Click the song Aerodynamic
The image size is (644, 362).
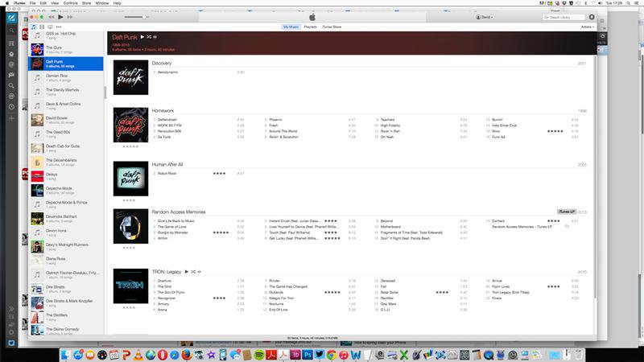tap(168, 72)
